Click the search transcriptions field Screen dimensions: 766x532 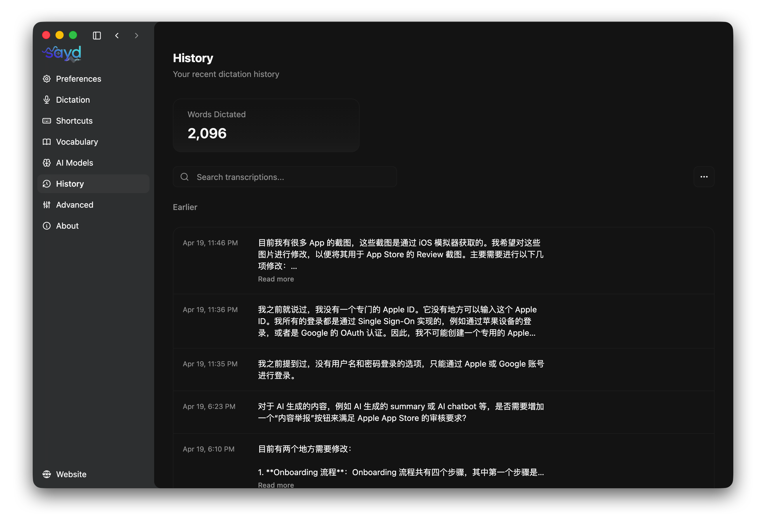pyautogui.click(x=285, y=177)
